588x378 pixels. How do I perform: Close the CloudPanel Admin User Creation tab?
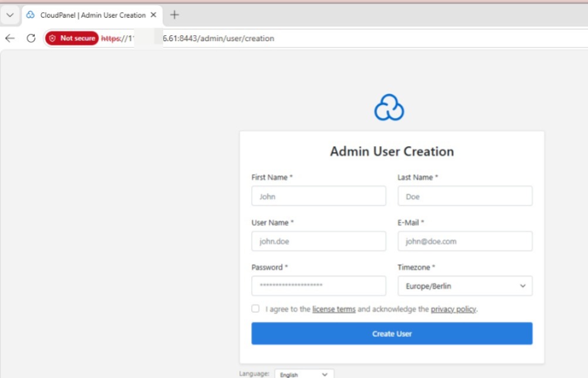[154, 15]
